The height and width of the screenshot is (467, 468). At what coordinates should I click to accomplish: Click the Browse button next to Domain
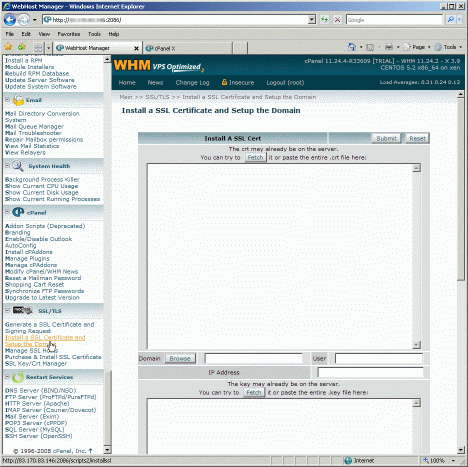pyautogui.click(x=180, y=359)
